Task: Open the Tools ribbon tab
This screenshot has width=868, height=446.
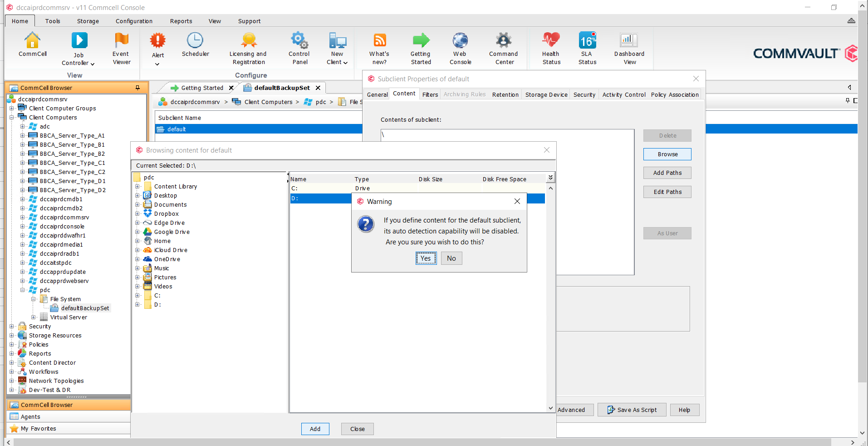Action: [x=53, y=21]
